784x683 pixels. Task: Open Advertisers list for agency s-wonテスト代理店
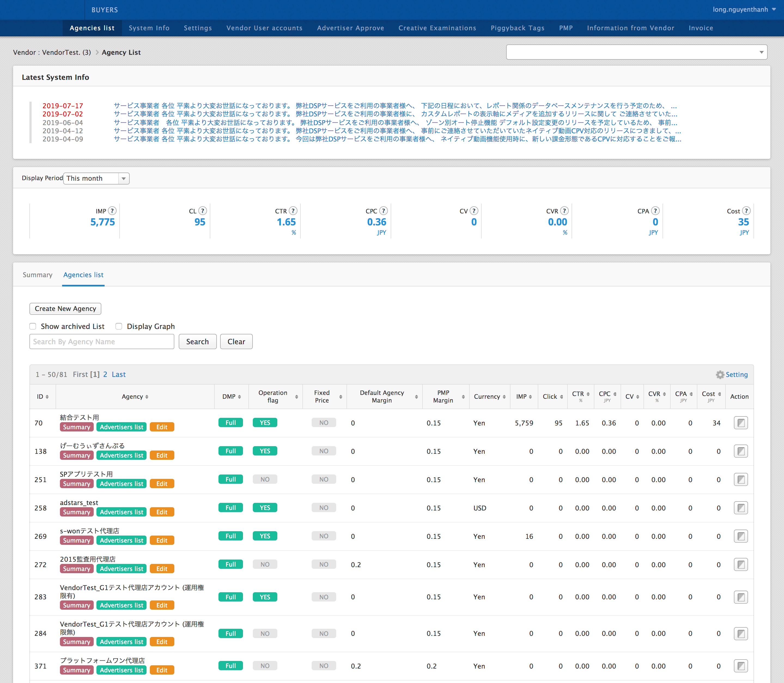click(x=121, y=540)
